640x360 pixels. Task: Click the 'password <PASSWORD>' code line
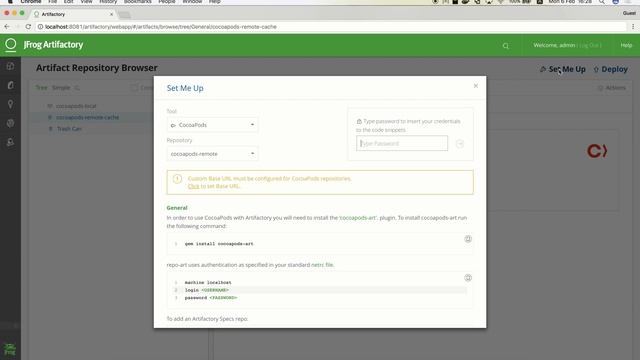pos(211,298)
